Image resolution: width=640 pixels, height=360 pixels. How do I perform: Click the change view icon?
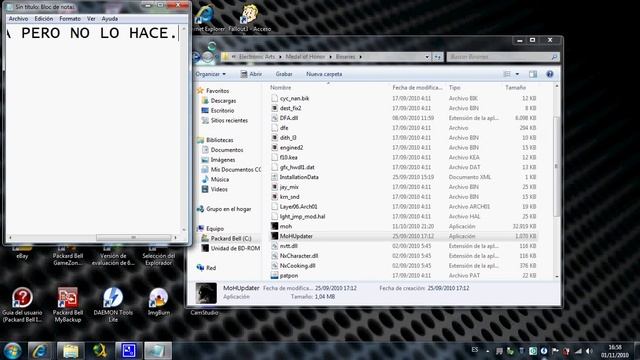507,74
